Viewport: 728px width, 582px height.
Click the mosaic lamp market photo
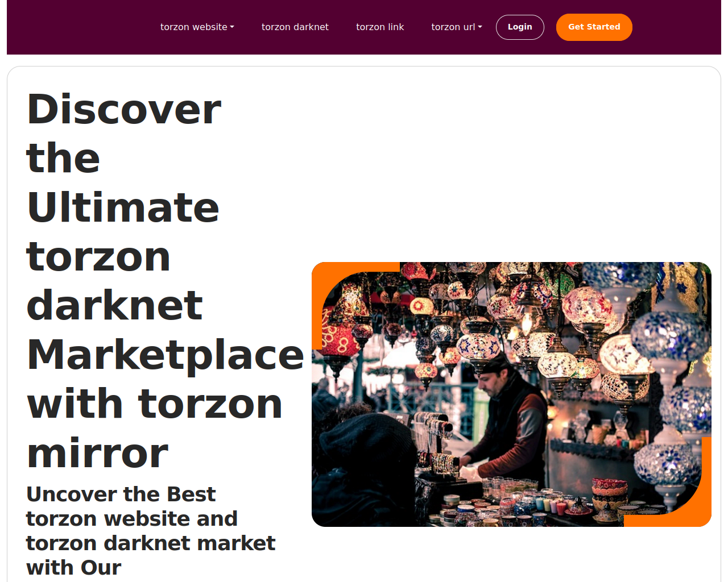coord(511,394)
